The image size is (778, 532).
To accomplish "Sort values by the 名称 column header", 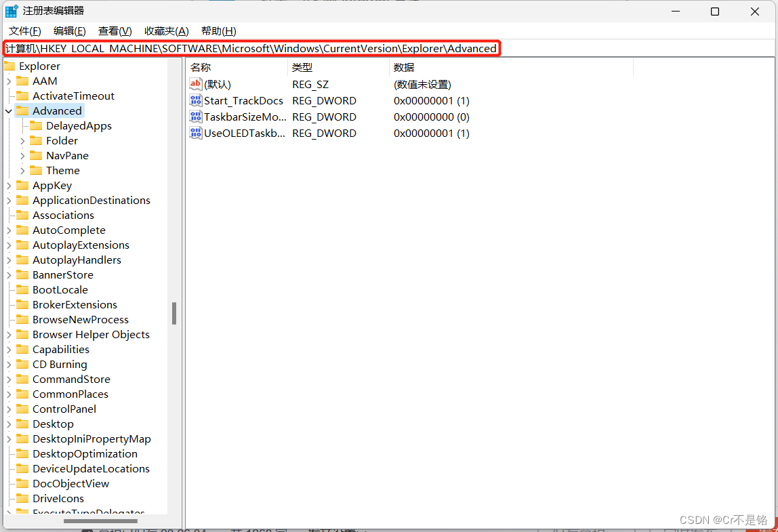I will (237, 68).
